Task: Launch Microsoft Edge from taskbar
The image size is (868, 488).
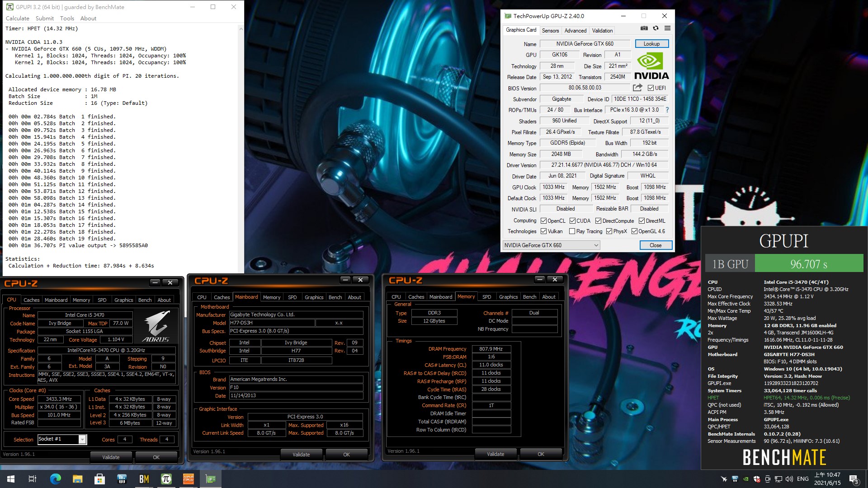Action: [x=55, y=479]
